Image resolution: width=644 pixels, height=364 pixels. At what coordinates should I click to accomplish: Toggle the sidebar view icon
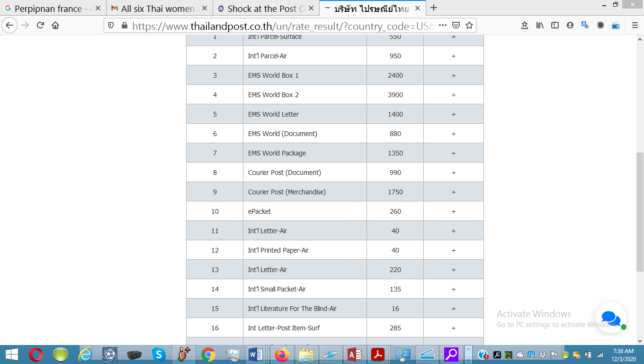tap(555, 26)
